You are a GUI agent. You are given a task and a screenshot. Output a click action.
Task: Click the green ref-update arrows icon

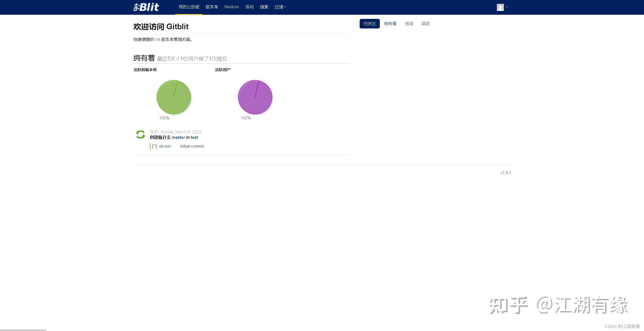(x=140, y=134)
